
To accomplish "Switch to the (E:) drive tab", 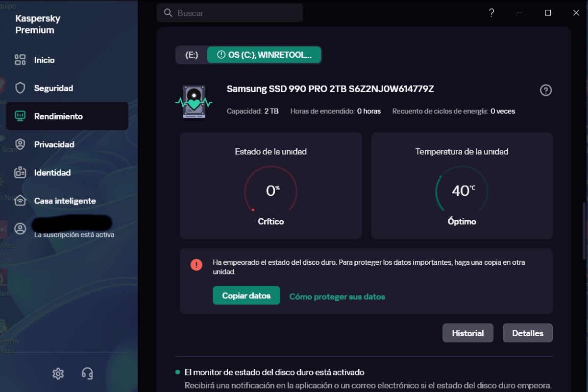I will point(192,55).
